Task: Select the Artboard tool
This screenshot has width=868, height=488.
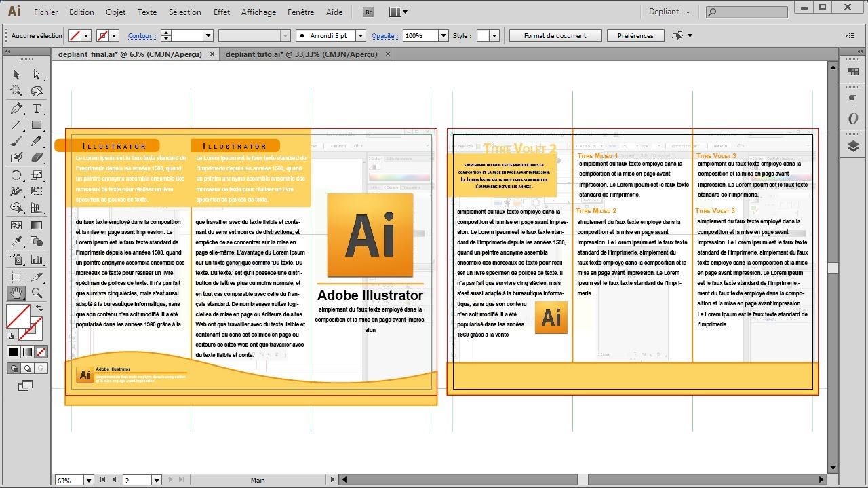Action: click(16, 276)
